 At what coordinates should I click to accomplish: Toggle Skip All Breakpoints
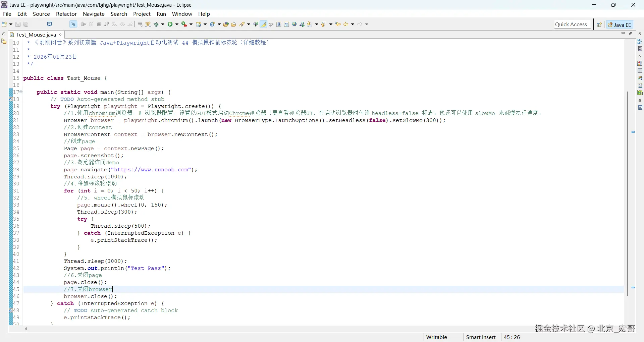click(x=73, y=24)
